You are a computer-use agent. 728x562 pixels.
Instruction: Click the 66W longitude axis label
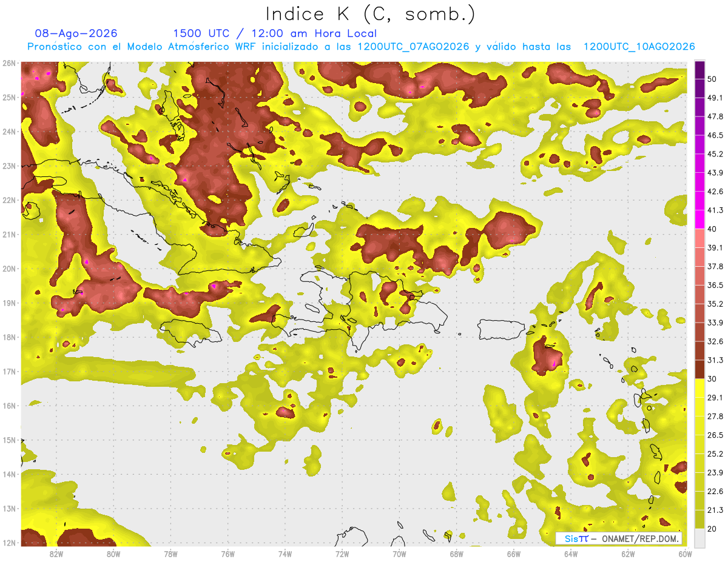pyautogui.click(x=514, y=554)
